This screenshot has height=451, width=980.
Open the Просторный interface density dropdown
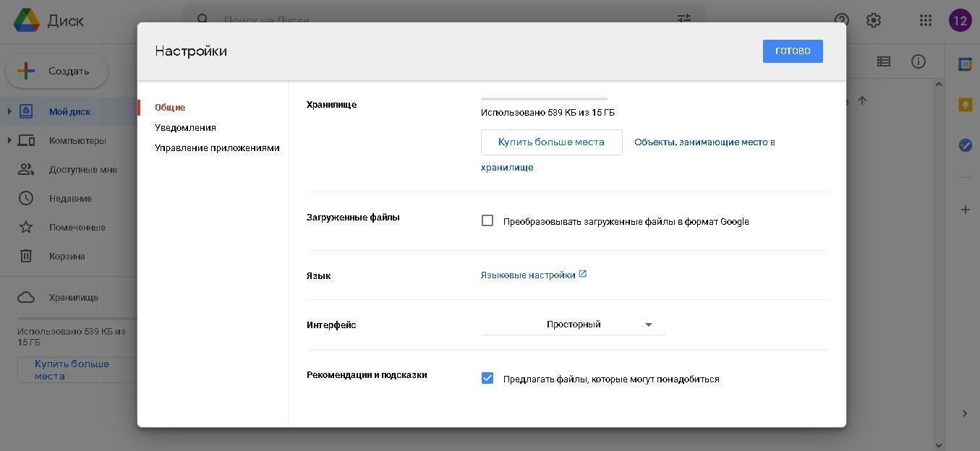(573, 325)
